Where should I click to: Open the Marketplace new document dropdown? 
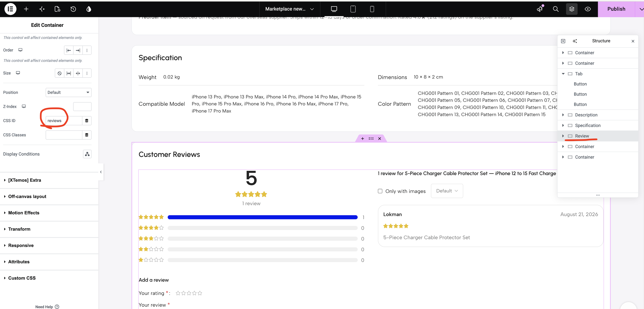coord(290,9)
